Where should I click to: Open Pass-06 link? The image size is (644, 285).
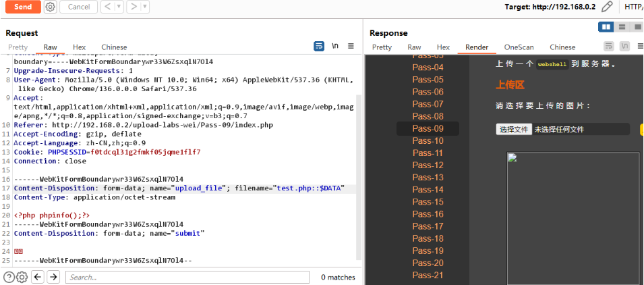point(428,92)
